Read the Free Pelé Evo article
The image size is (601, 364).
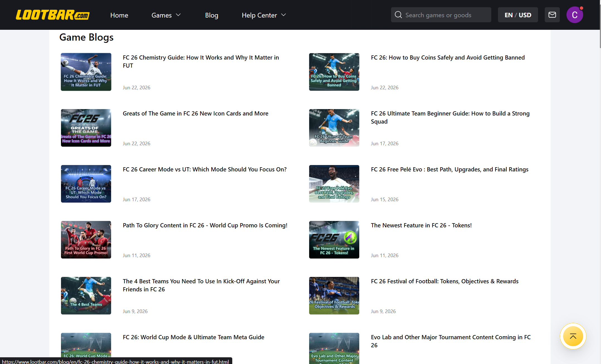(449, 169)
